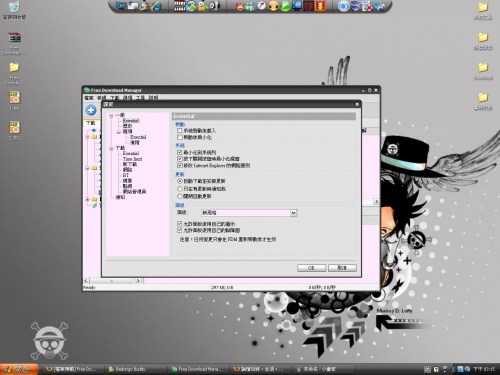Open the purple shield dock icon
Viewport: 500px width, 375px height.
coord(355,6)
